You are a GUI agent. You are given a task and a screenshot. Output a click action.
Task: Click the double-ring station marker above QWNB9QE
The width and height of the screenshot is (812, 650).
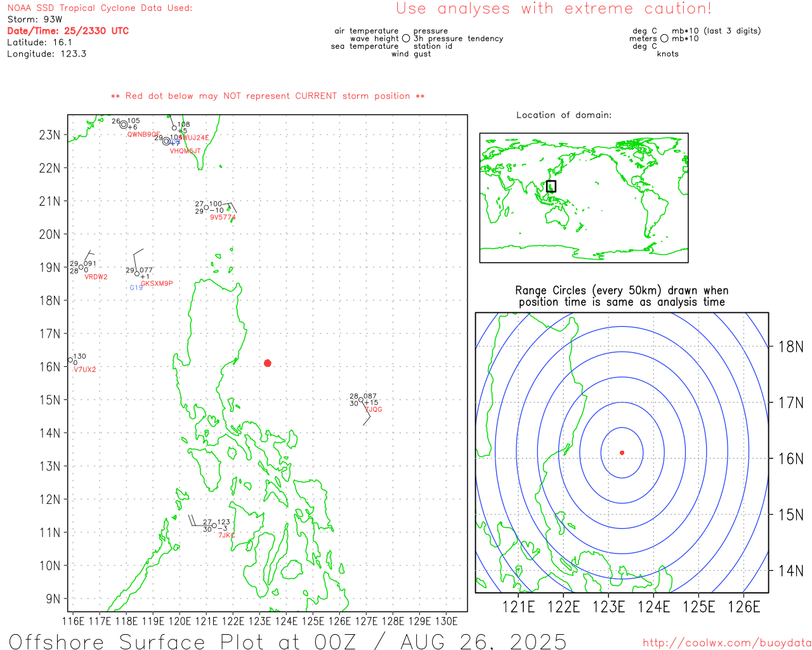pos(124,124)
